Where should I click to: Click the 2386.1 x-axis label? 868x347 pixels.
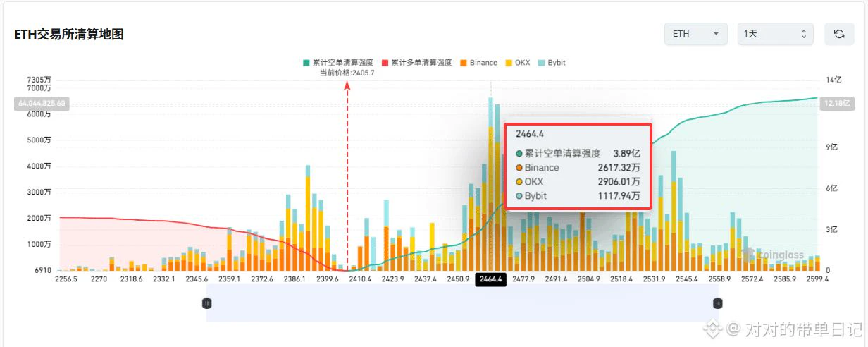coord(295,279)
